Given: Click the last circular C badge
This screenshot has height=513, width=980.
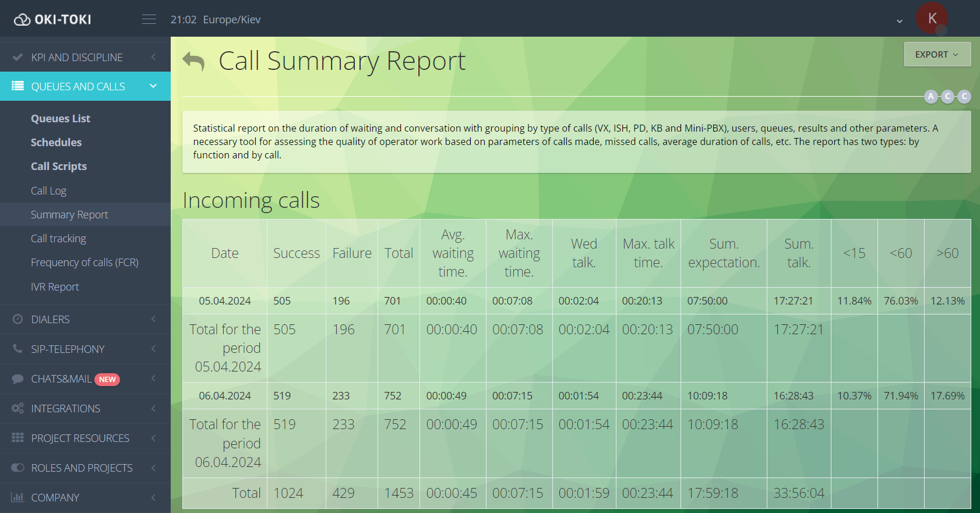Looking at the screenshot, I should point(964,96).
